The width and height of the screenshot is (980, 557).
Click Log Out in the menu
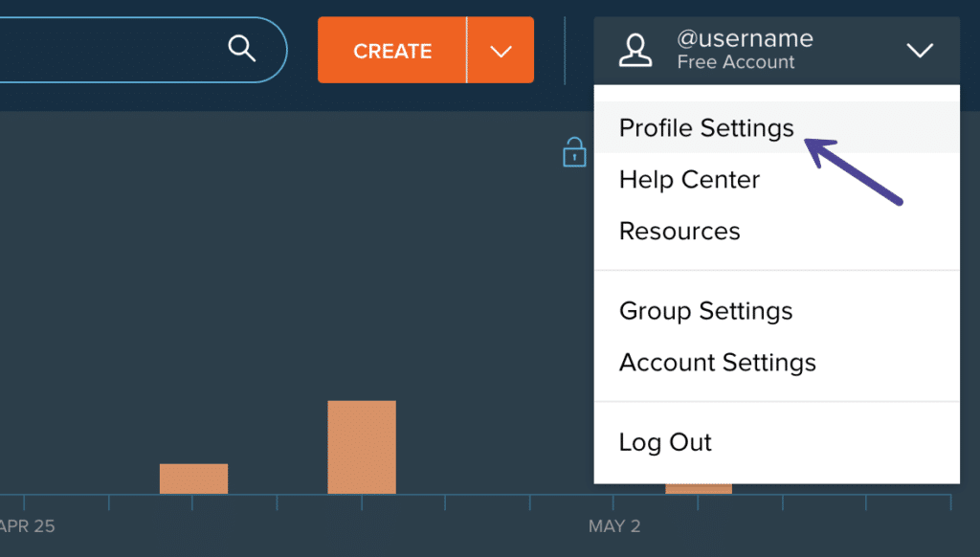[776, 442]
